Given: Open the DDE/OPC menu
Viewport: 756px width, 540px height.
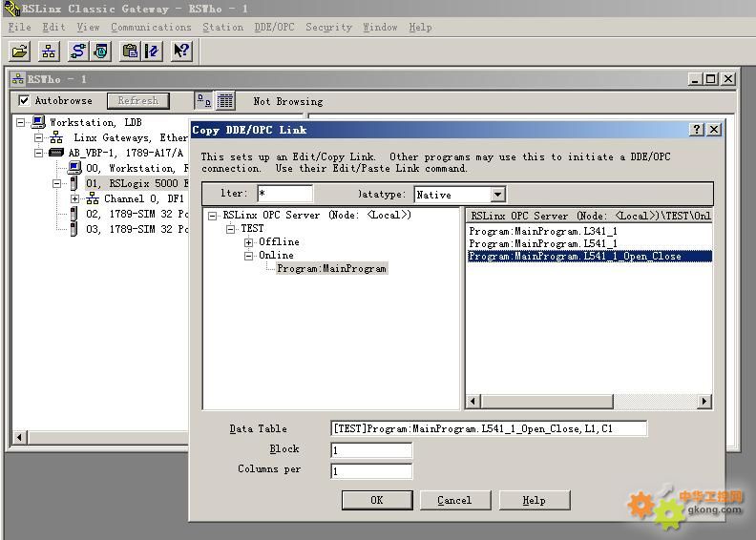Looking at the screenshot, I should point(274,27).
